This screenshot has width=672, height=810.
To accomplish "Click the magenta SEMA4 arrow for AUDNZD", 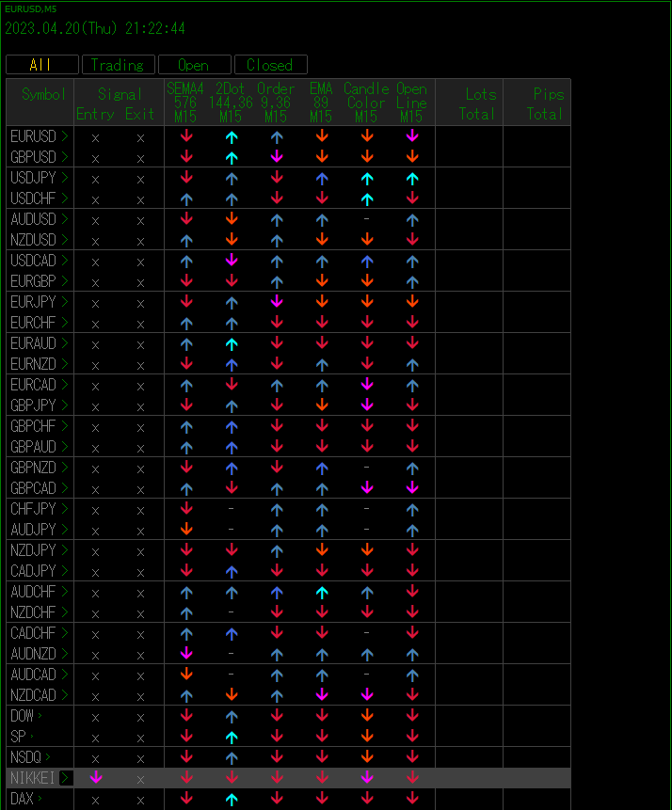I will [186, 654].
